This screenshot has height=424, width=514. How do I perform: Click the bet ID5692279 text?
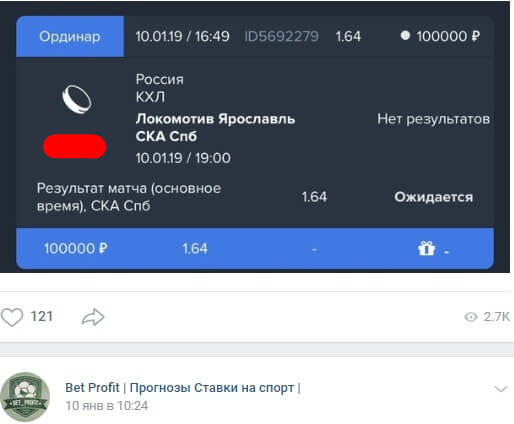(x=281, y=36)
